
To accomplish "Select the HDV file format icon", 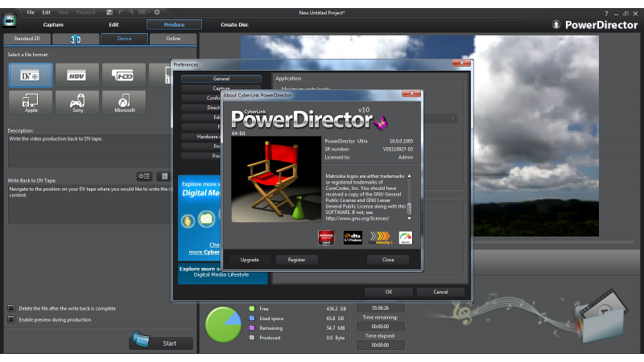I will tap(76, 76).
